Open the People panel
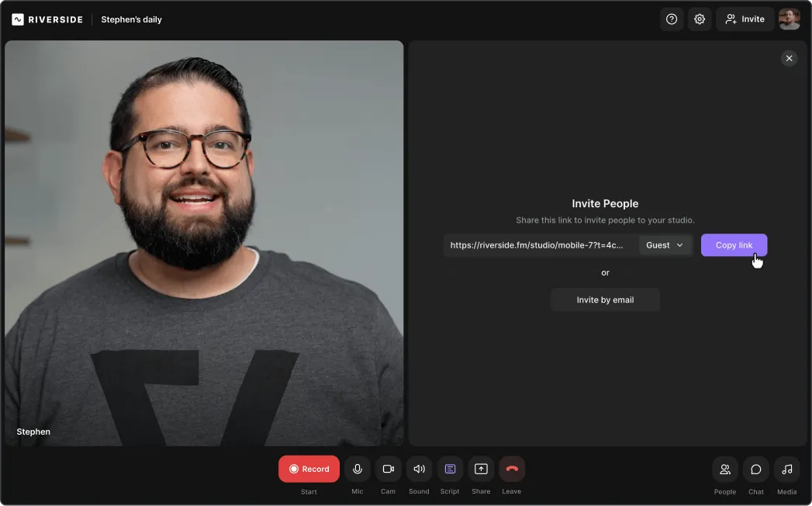812x506 pixels. pos(724,469)
